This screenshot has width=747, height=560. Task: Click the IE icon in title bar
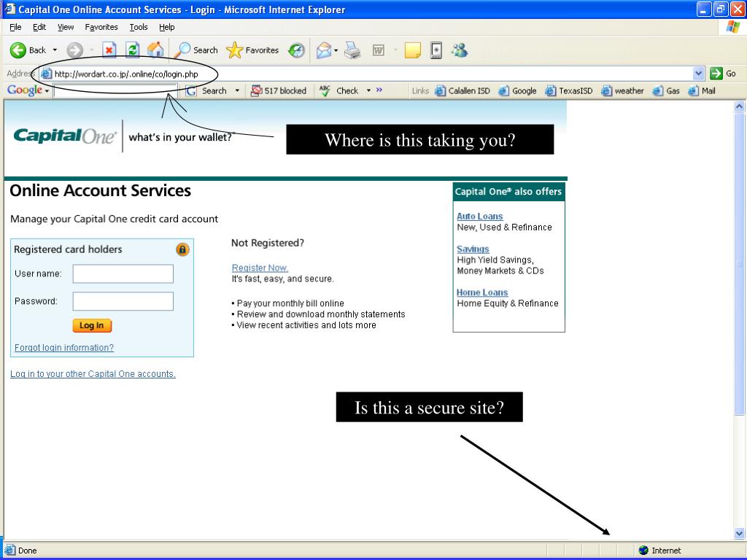(9, 9)
